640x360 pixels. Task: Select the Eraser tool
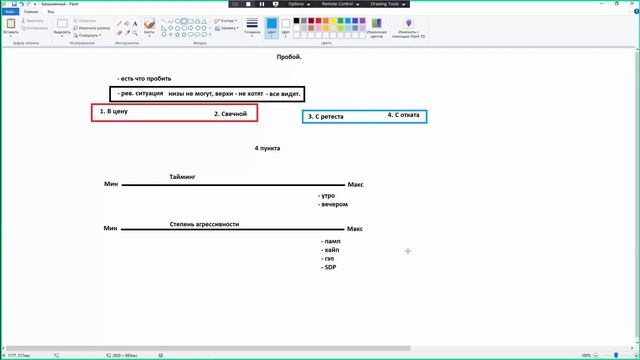(x=119, y=33)
